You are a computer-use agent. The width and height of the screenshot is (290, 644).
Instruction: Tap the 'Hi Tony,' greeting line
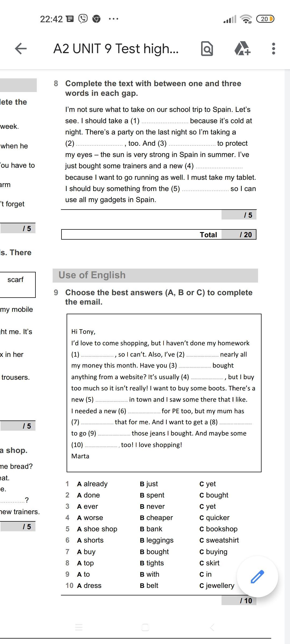tap(83, 332)
